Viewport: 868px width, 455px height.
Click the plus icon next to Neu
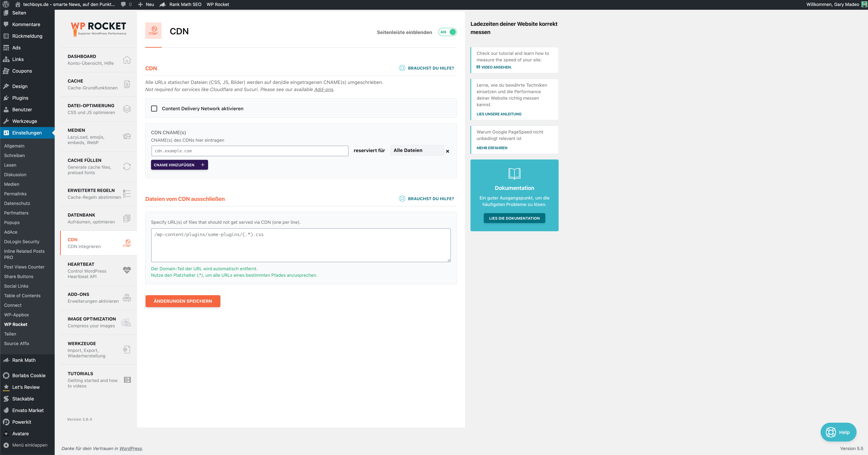pos(141,4)
